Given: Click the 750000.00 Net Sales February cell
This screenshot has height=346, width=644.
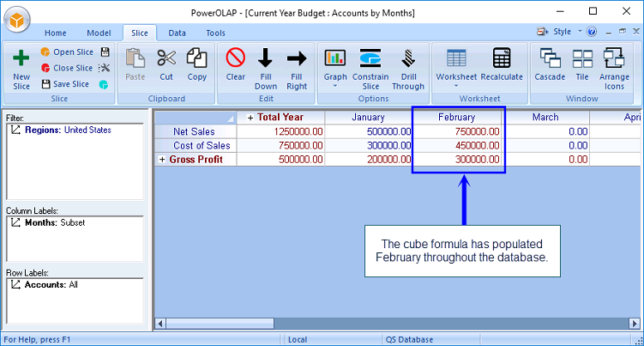Looking at the screenshot, I should click(457, 131).
